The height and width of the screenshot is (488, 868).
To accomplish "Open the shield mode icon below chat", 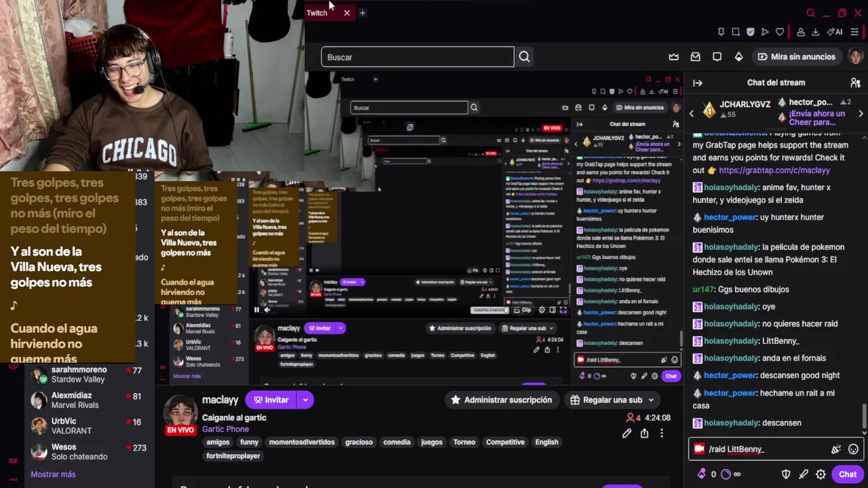I will point(786,474).
